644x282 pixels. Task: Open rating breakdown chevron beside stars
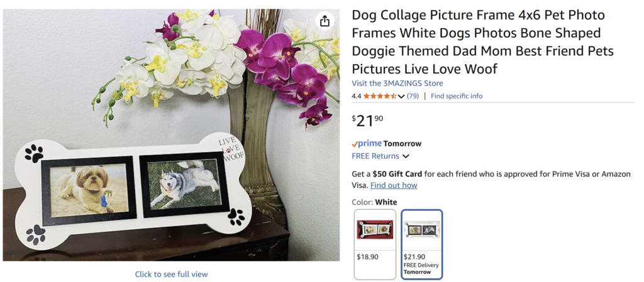[x=401, y=96]
